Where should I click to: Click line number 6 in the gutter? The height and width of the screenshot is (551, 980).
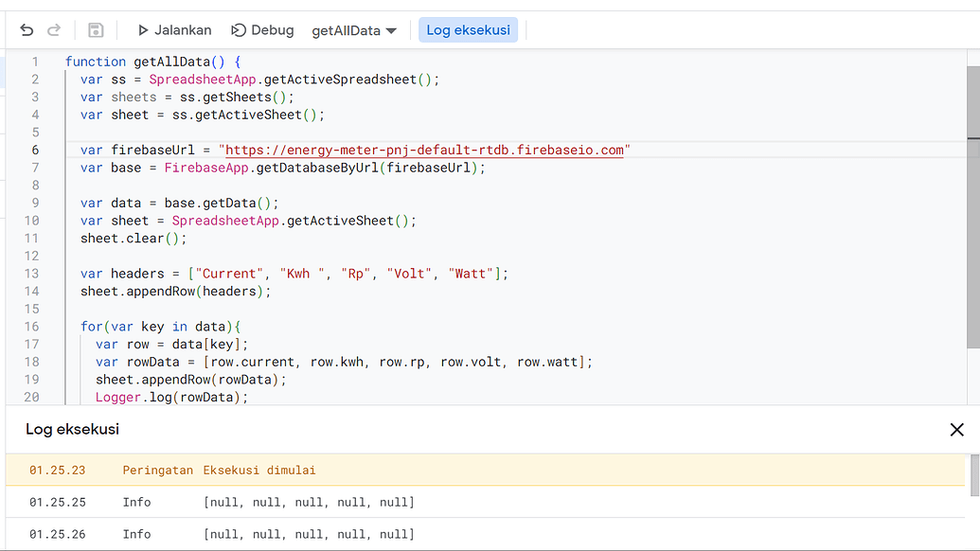point(35,150)
